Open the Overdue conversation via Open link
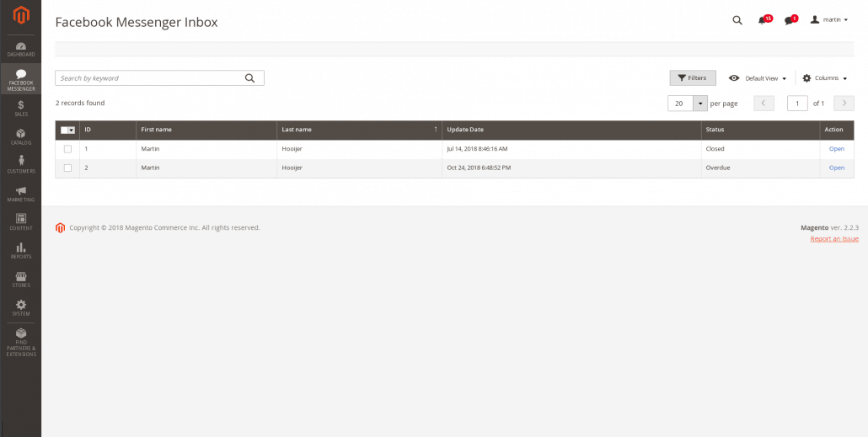 [x=836, y=168]
